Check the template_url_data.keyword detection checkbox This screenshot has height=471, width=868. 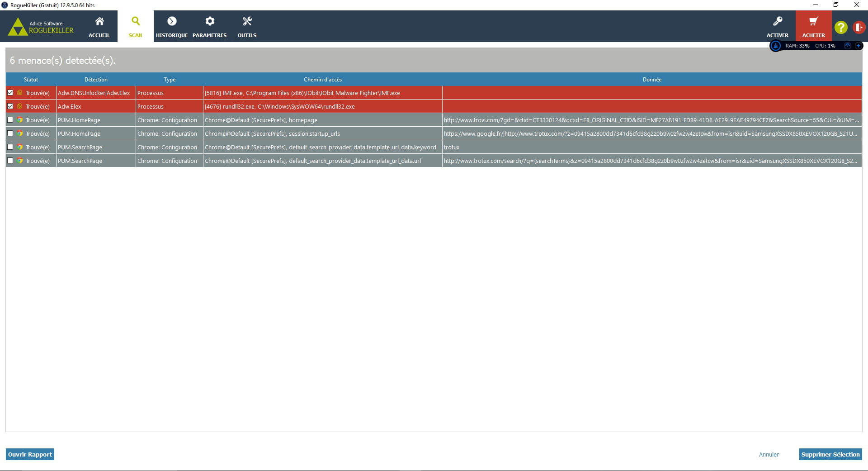pyautogui.click(x=10, y=147)
